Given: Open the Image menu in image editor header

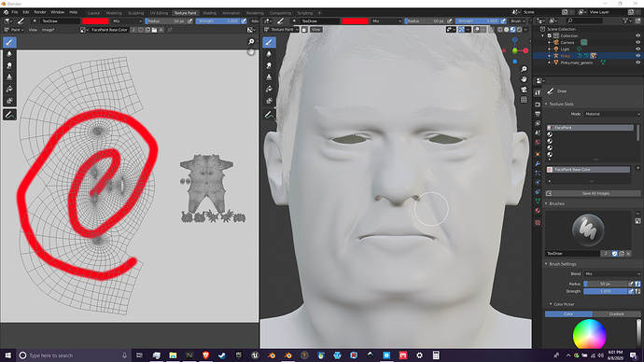Looking at the screenshot, I should [48, 30].
